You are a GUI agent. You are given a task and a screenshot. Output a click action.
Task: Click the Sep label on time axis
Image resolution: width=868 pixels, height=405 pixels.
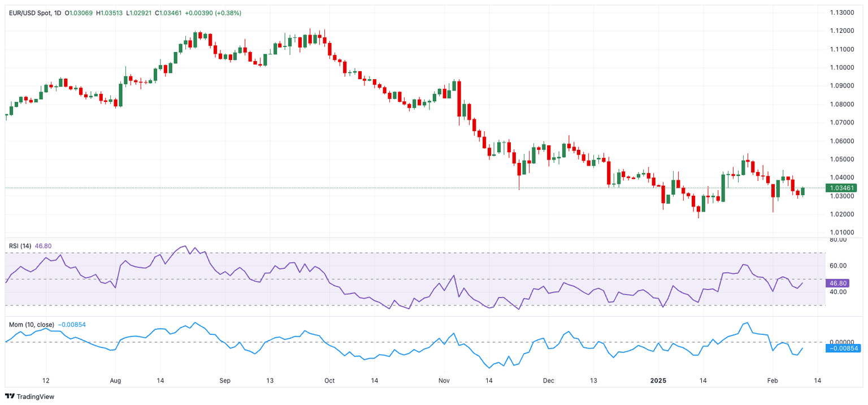[225, 381]
